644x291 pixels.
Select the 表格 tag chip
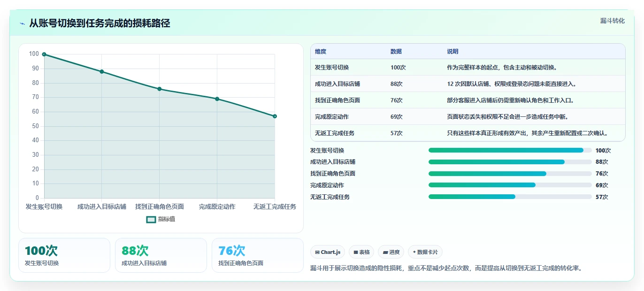(x=361, y=252)
